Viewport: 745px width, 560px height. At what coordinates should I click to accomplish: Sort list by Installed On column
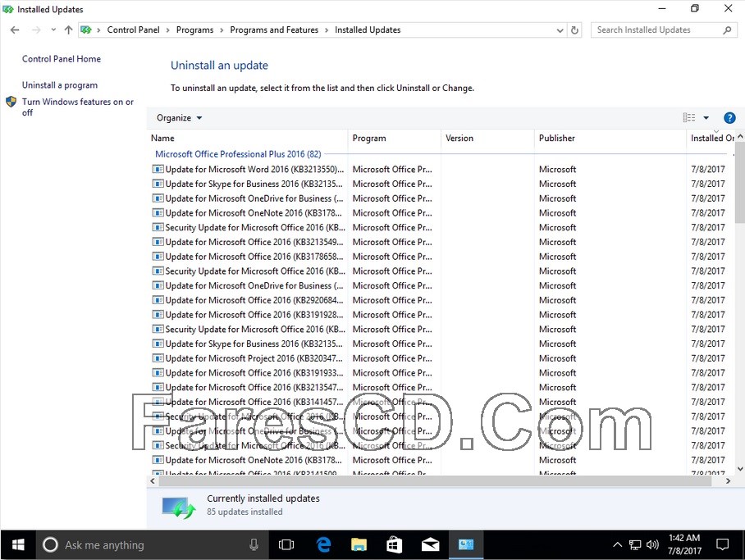[x=711, y=139]
